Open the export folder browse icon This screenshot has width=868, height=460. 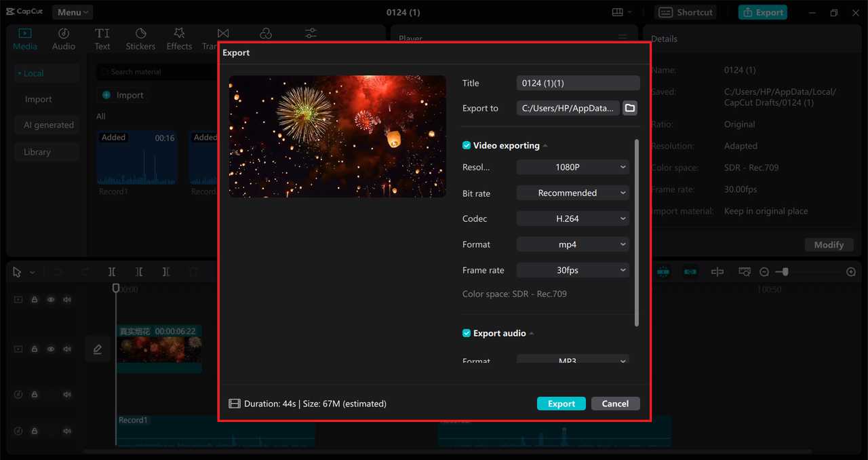click(x=630, y=108)
